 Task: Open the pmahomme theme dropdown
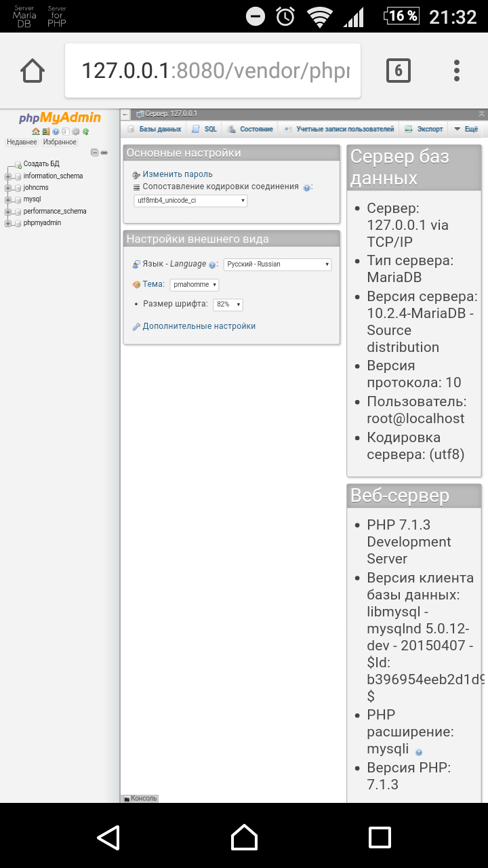195,285
